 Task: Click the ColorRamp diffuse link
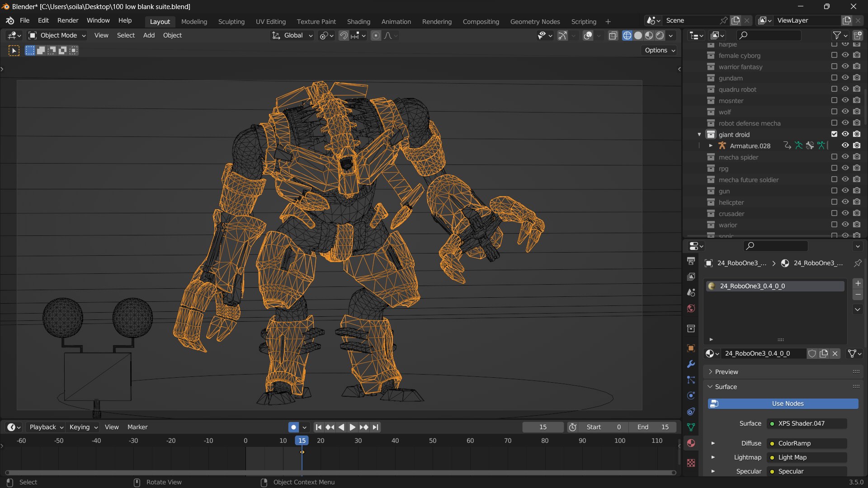pyautogui.click(x=807, y=443)
